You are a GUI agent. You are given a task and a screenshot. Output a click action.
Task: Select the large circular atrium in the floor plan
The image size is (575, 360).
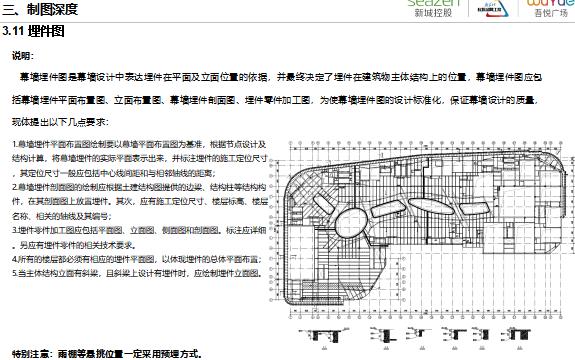click(351, 223)
